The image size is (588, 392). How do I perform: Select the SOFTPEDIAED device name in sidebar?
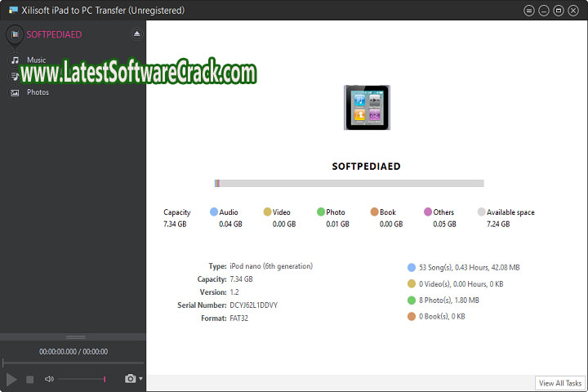click(x=54, y=34)
